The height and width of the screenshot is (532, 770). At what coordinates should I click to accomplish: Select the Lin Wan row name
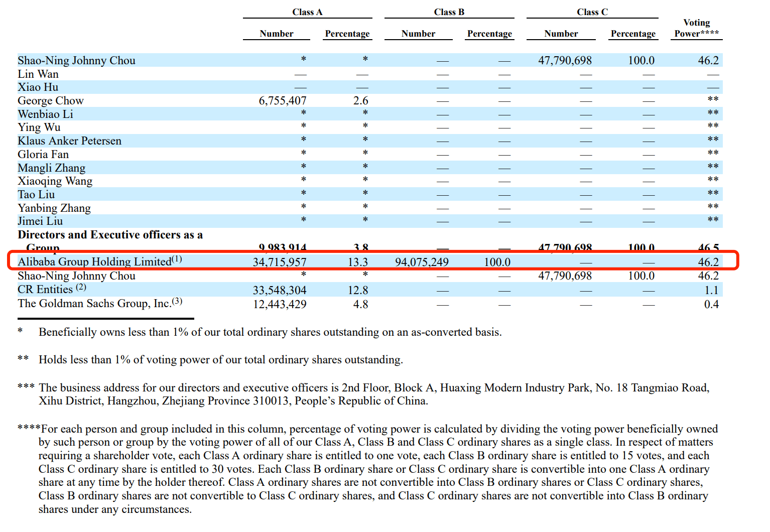[38, 74]
